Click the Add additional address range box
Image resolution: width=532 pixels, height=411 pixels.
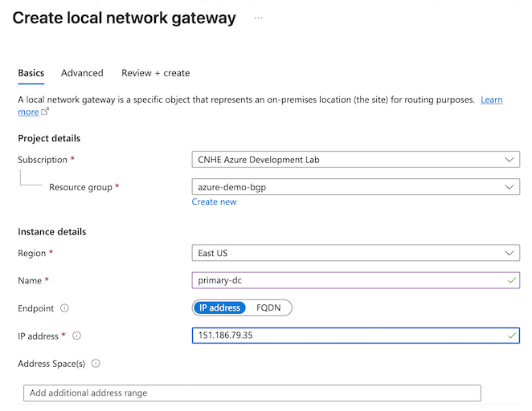252,393
